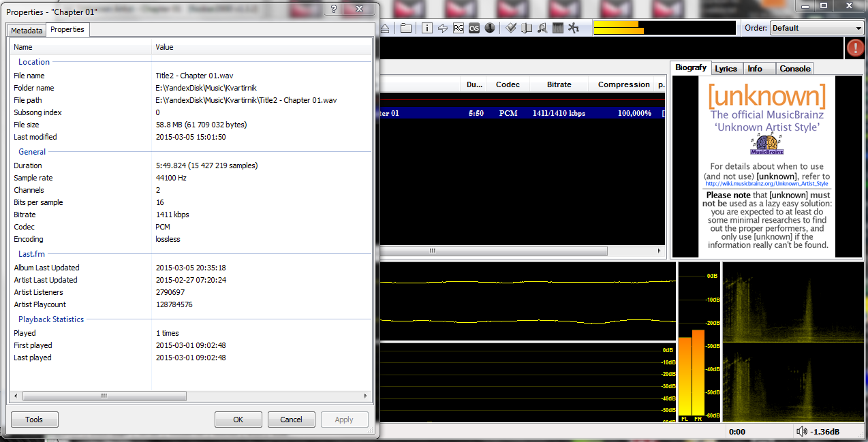Open the MusicBrainz Unknown Artist Style wiki link
868x442 pixels.
click(x=766, y=184)
